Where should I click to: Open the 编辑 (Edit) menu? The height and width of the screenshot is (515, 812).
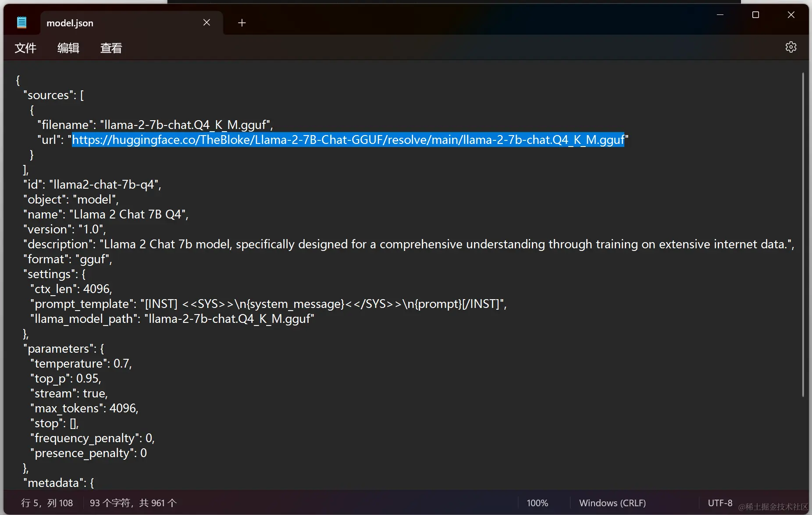(x=68, y=48)
